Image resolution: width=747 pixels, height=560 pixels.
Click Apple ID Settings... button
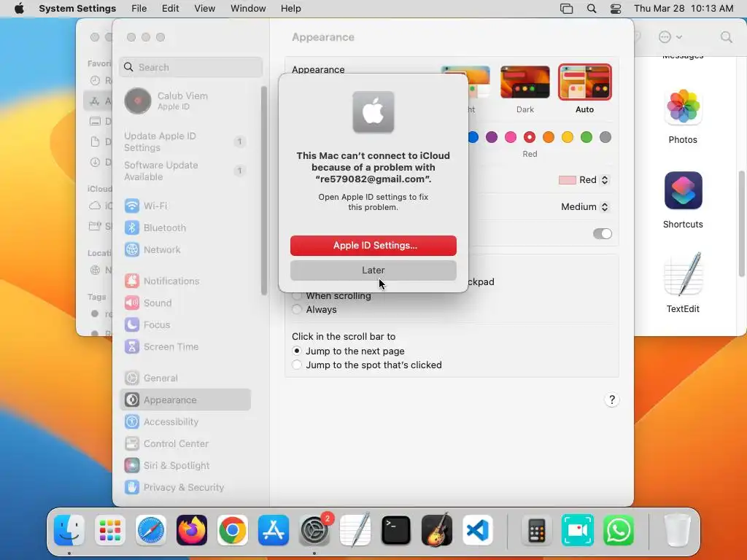[x=373, y=245]
